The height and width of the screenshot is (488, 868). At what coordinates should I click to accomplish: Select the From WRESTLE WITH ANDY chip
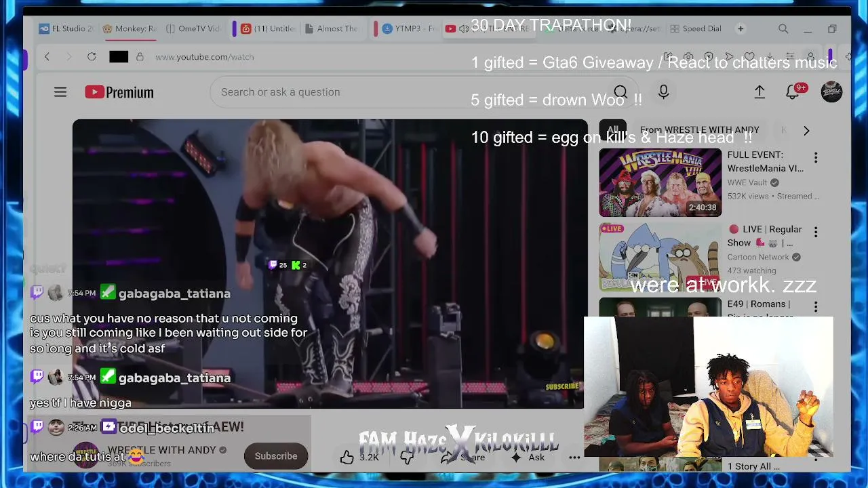click(699, 129)
